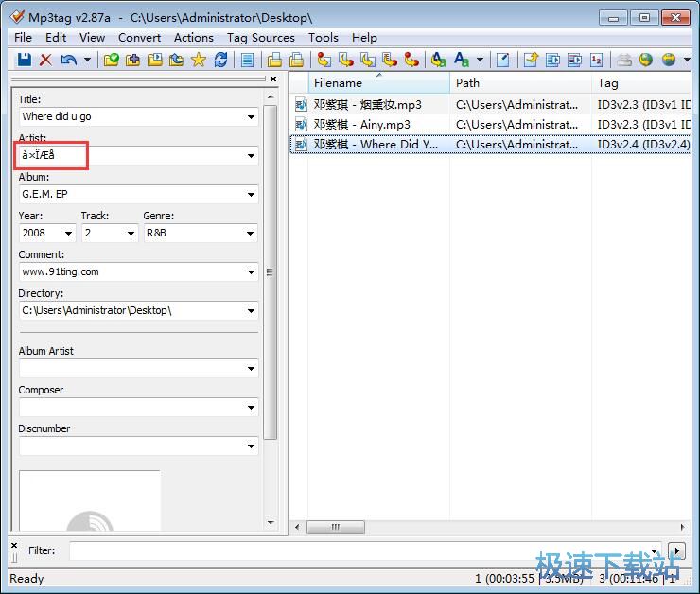Select the file 'Where Did Y...' row
The image size is (700, 594).
[490, 145]
